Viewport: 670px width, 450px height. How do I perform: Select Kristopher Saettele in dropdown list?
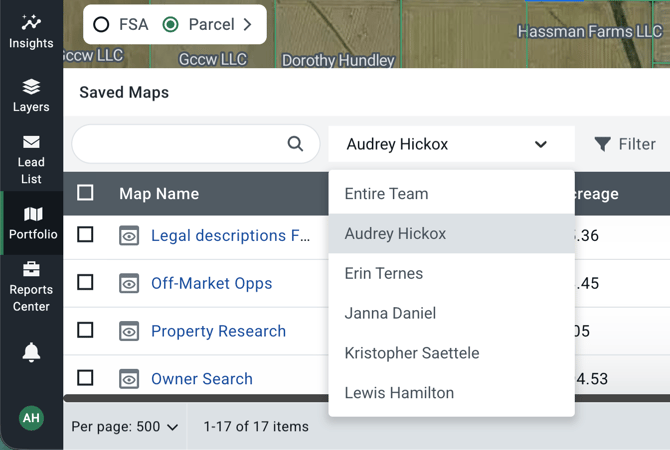coord(411,353)
